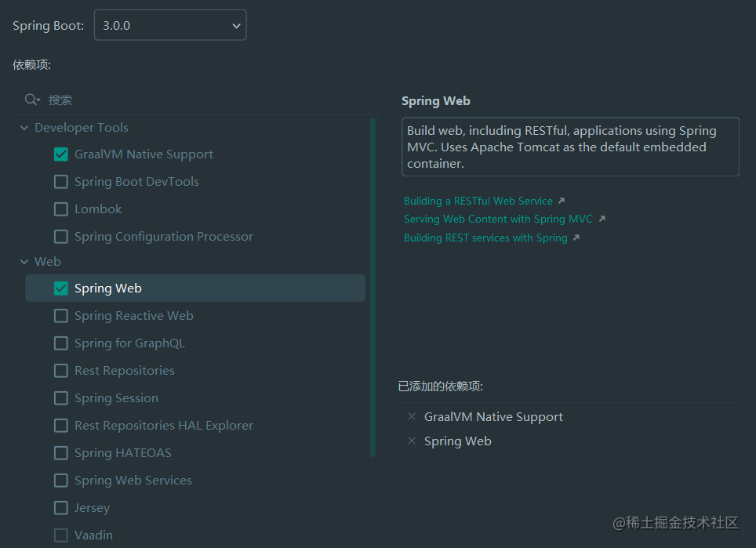This screenshot has width=756, height=548.
Task: Select the Spring HATEOAS label
Action: tap(123, 453)
